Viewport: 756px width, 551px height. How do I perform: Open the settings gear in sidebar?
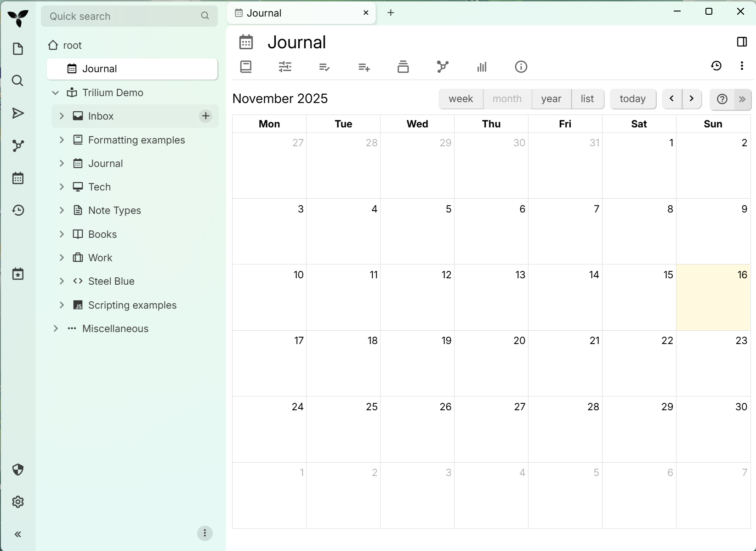click(x=18, y=502)
